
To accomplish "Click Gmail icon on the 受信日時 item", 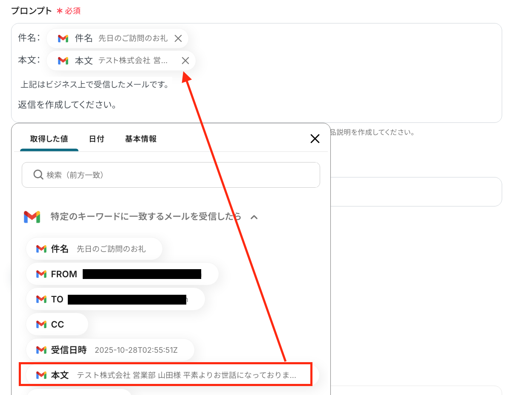I will [41, 350].
